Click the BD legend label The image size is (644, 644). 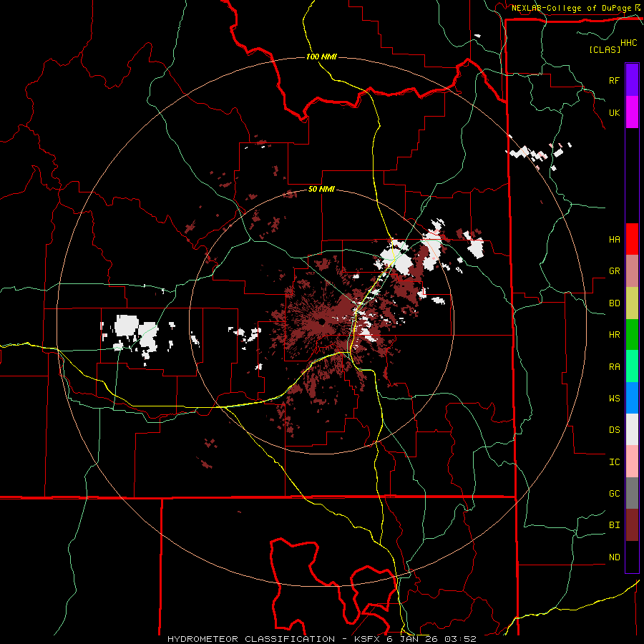coord(614,303)
